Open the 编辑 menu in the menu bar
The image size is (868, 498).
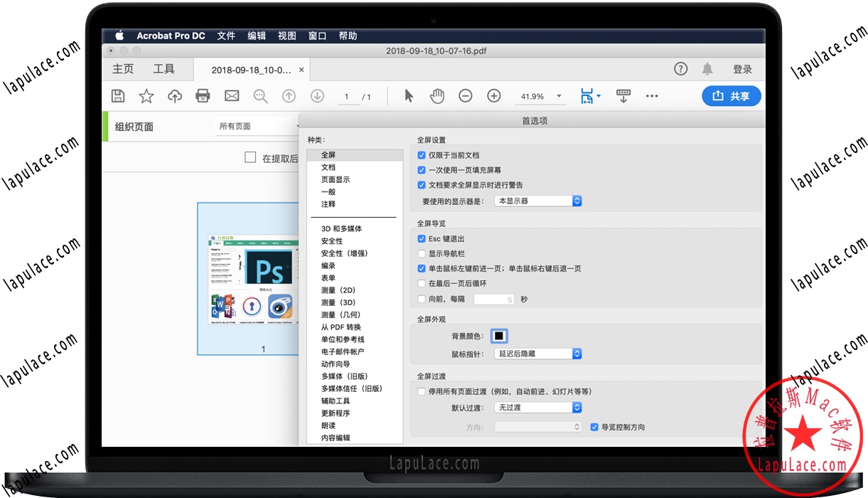point(256,36)
